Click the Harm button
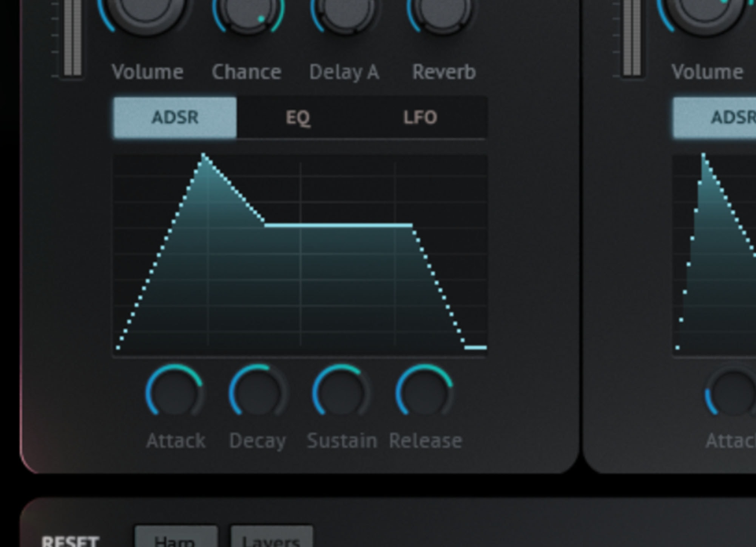Screen dimensions: 756x547 coord(176,536)
